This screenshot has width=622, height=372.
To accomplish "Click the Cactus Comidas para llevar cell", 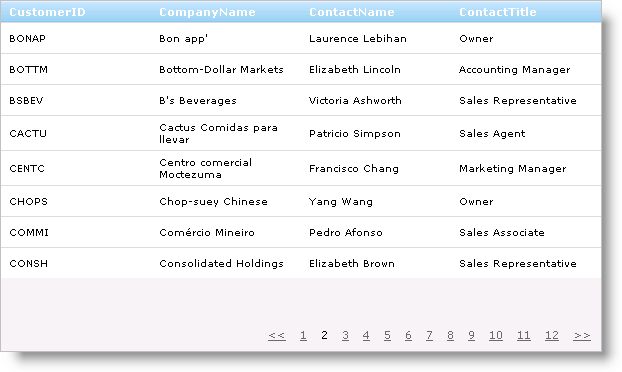I will (218, 133).
